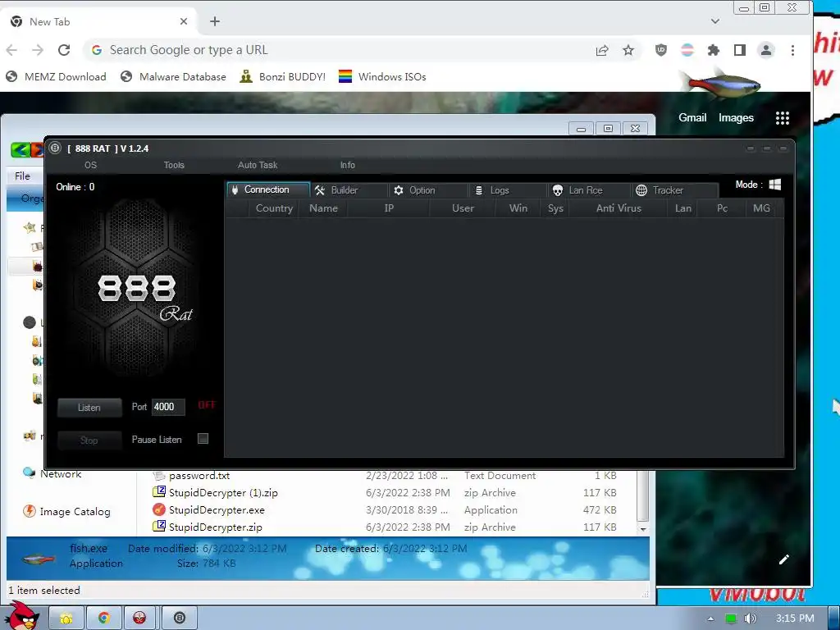Viewport: 840px width, 630px height.
Task: Click the customize page pencil icon
Action: coord(783,559)
